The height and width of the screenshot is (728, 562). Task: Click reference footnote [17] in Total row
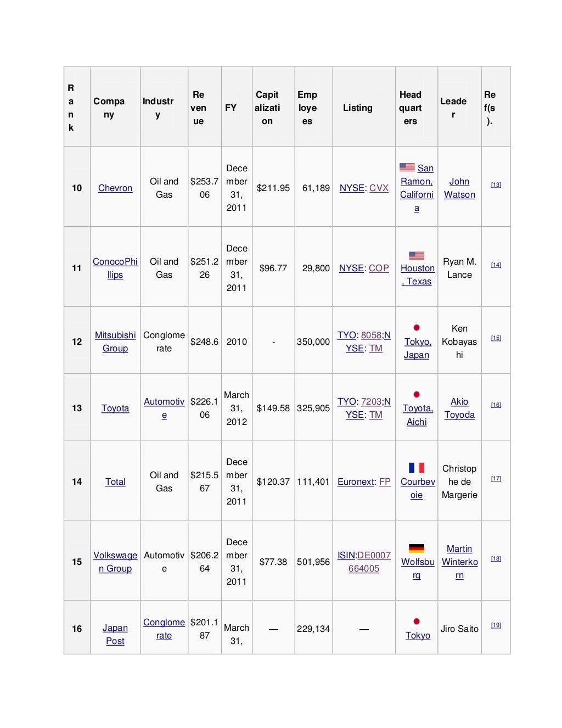click(496, 479)
